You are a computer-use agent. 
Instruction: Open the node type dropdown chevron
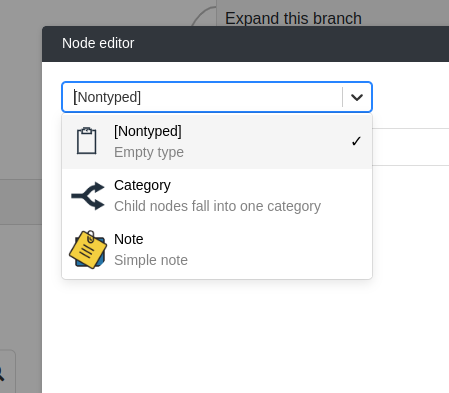(x=357, y=97)
